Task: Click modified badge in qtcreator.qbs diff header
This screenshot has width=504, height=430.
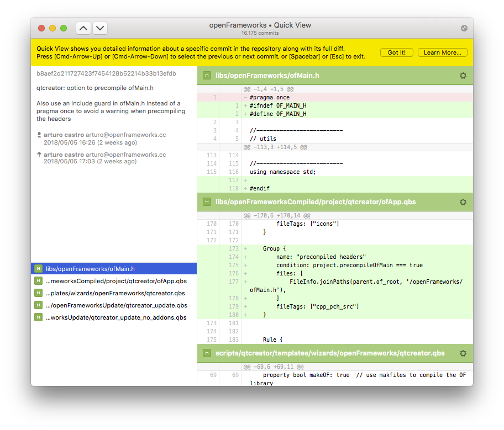Action: [x=206, y=353]
